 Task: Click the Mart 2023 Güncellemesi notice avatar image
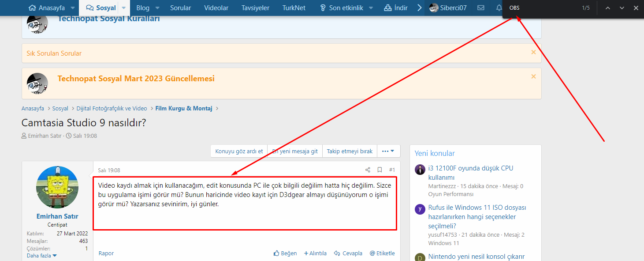[x=37, y=83]
